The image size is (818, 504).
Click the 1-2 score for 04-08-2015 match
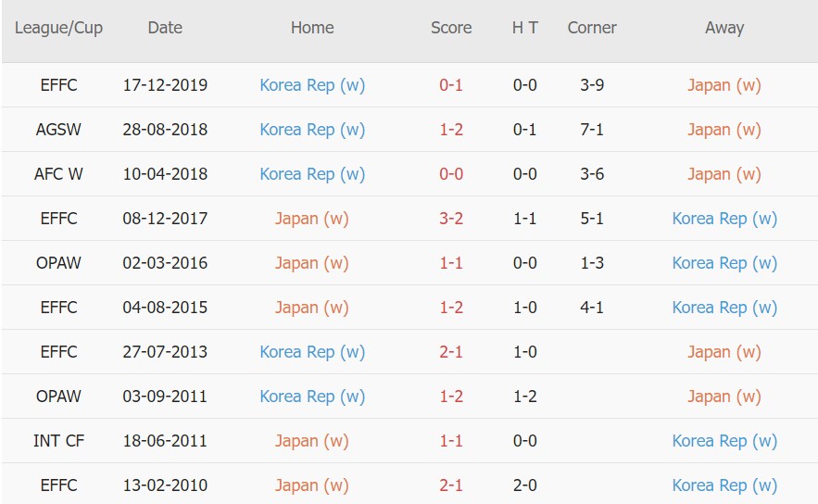[x=451, y=308]
